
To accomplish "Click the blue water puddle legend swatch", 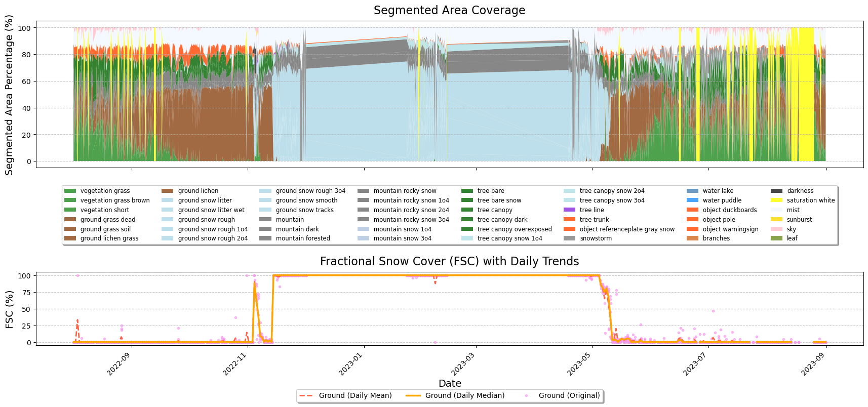I will (x=692, y=200).
